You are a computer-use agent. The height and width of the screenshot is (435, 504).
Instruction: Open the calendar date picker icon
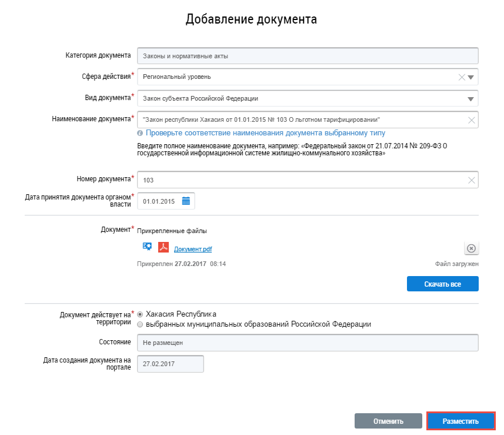point(186,201)
